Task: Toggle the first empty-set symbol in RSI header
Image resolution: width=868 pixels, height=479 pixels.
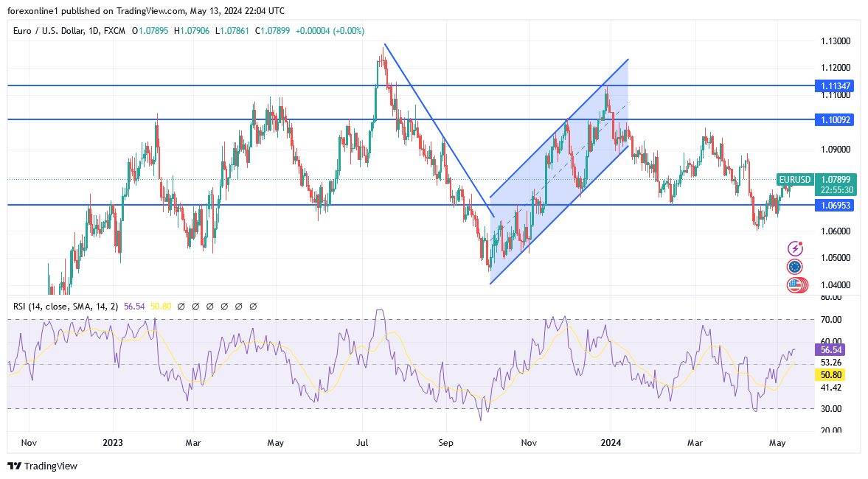Action: (x=181, y=306)
